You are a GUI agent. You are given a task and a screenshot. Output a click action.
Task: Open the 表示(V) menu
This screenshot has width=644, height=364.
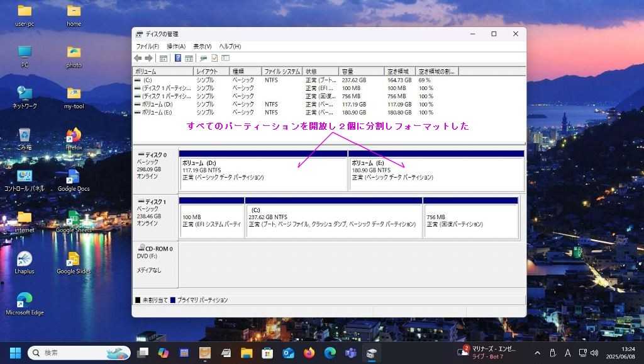click(202, 47)
